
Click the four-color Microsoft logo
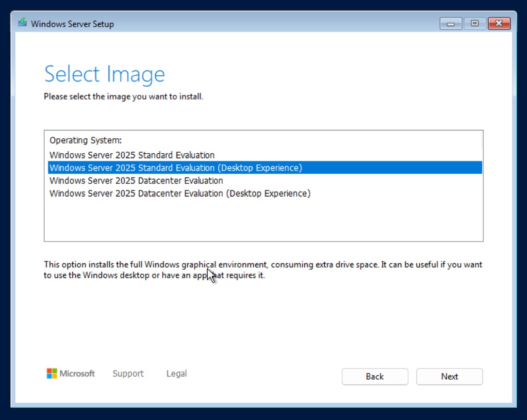(52, 373)
